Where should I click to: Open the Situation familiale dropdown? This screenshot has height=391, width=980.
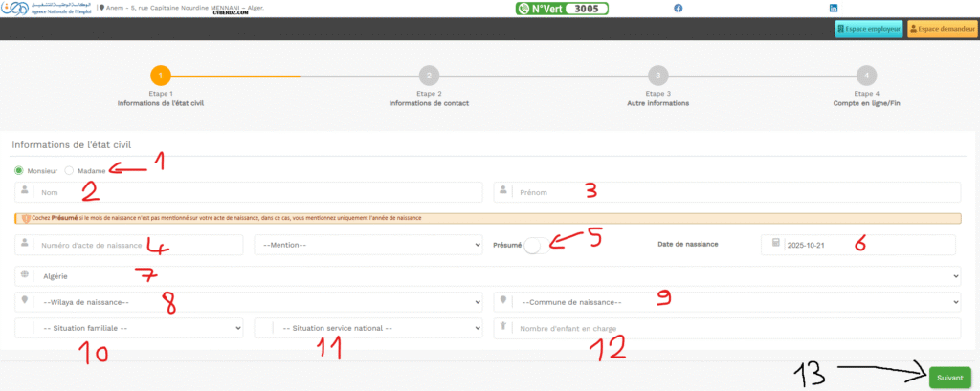[129, 328]
